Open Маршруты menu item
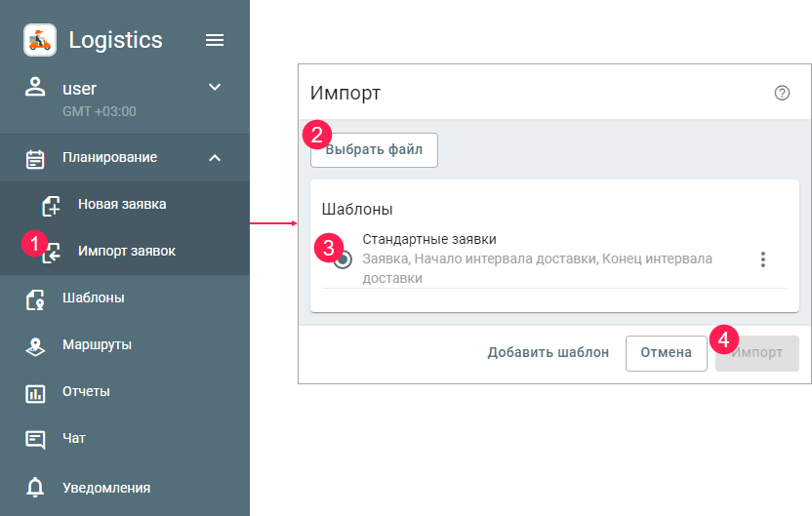This screenshot has width=812, height=516. (125, 344)
